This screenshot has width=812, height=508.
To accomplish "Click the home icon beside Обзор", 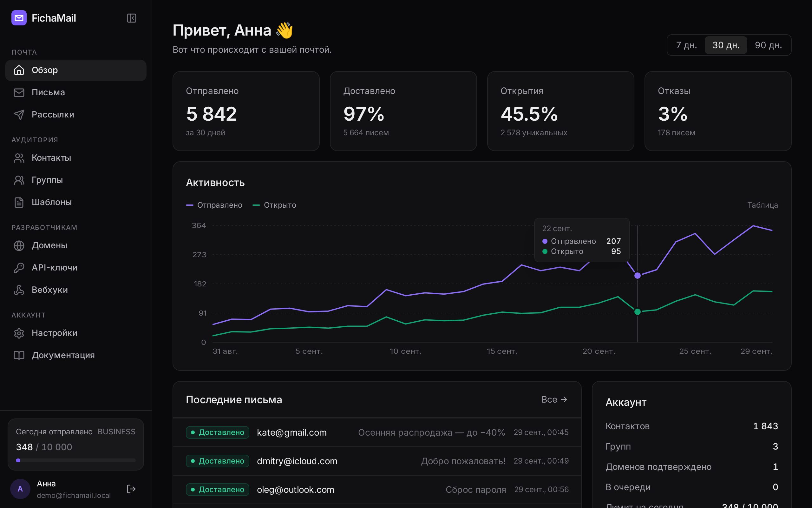I will (19, 70).
